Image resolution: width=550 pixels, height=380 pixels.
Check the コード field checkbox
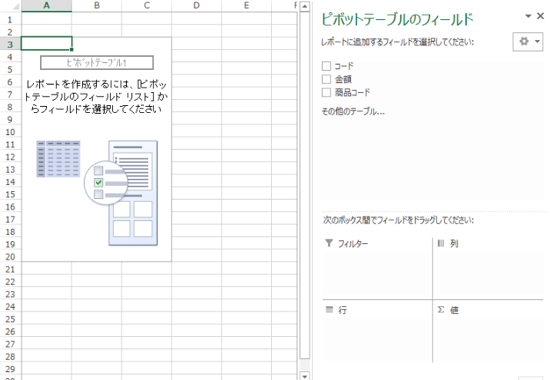[326, 66]
